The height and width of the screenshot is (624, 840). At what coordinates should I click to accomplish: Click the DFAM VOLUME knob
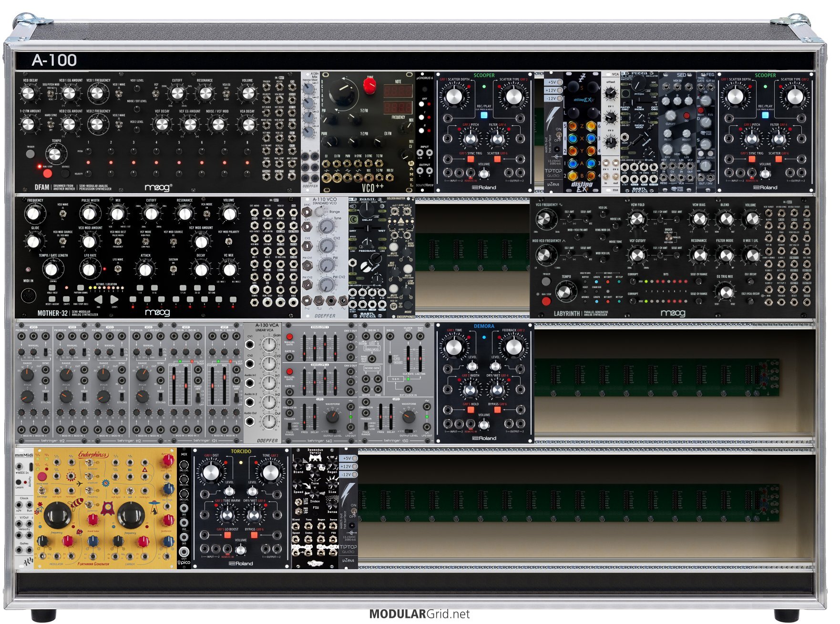click(247, 93)
